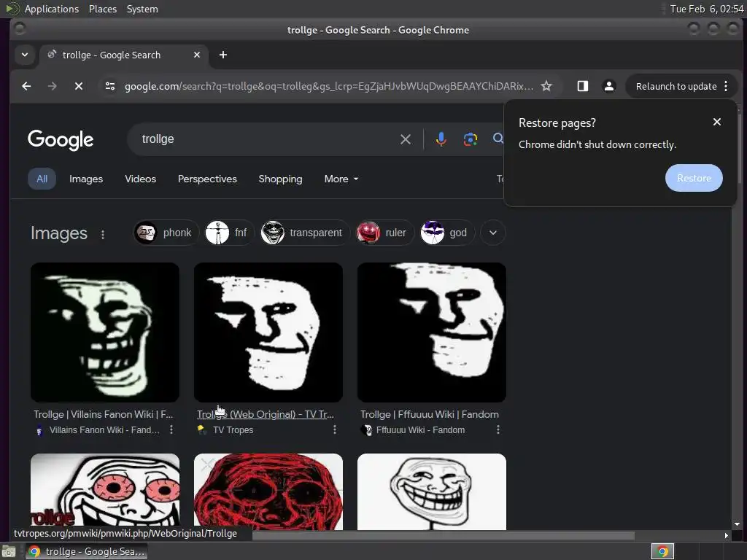
Task: Open Trollge Ffffuuuu Wiki Fandom link
Action: [430, 414]
